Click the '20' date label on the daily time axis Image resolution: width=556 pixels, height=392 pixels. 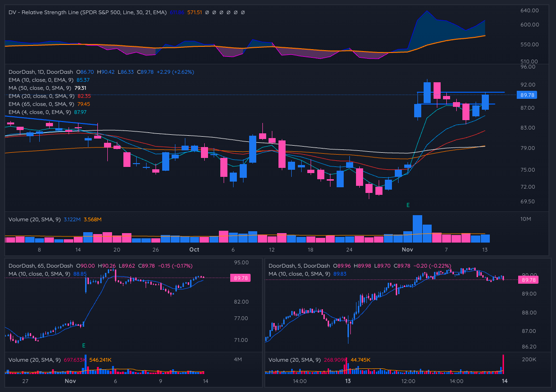(x=117, y=250)
